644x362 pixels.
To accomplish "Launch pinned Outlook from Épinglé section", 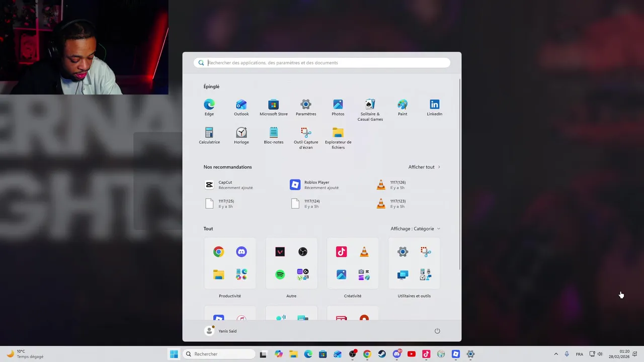I will click(242, 108).
